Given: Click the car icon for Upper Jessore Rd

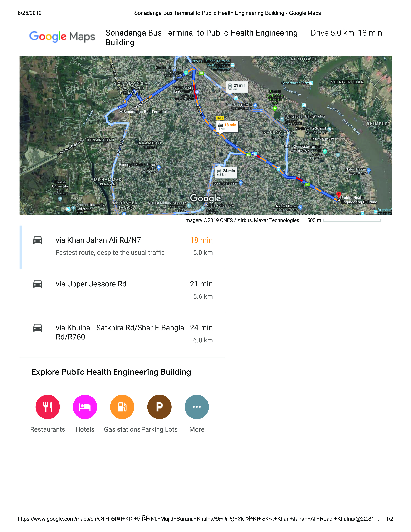Looking at the screenshot, I should pos(38,284).
